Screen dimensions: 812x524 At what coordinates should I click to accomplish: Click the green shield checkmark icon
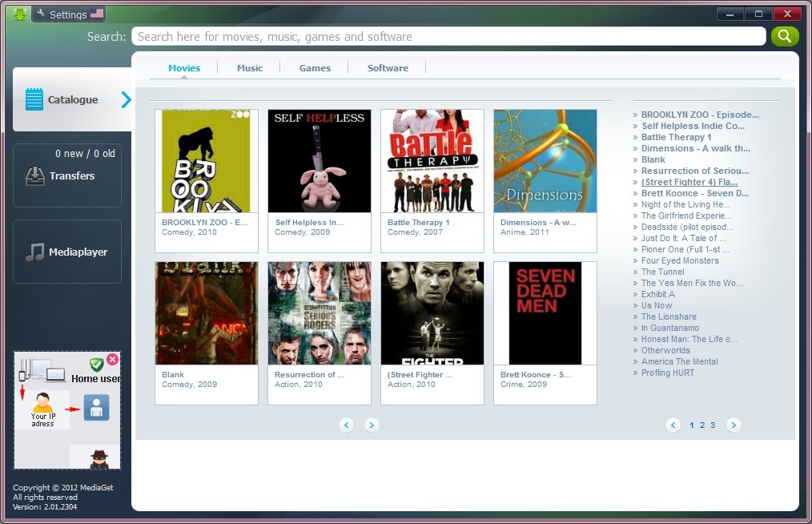(97, 365)
